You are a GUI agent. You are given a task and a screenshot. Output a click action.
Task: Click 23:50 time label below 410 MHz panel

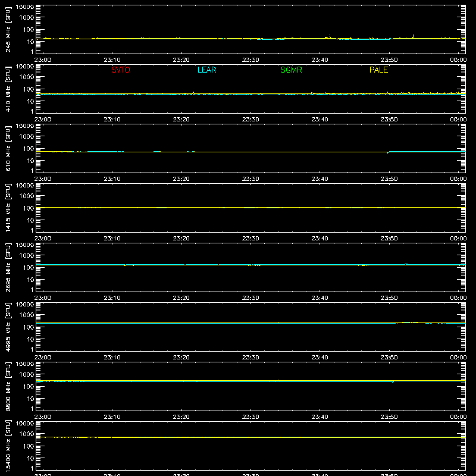(389, 120)
